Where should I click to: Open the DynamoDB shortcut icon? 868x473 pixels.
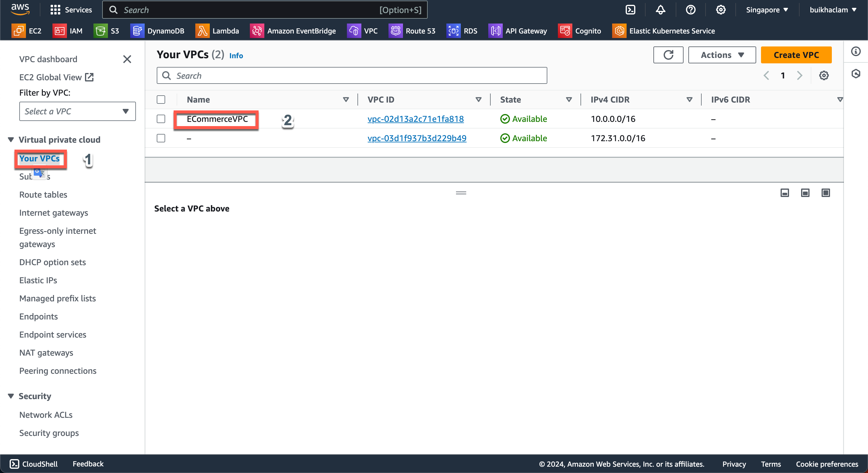coord(137,31)
